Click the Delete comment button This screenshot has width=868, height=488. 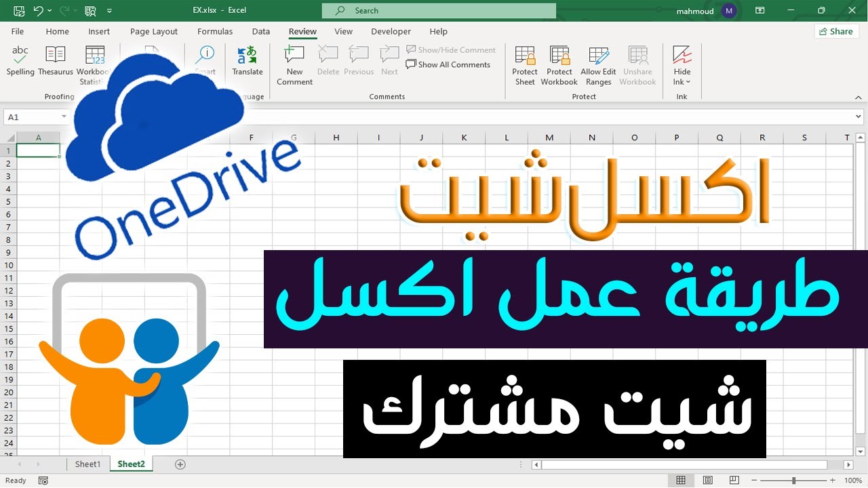coord(328,61)
